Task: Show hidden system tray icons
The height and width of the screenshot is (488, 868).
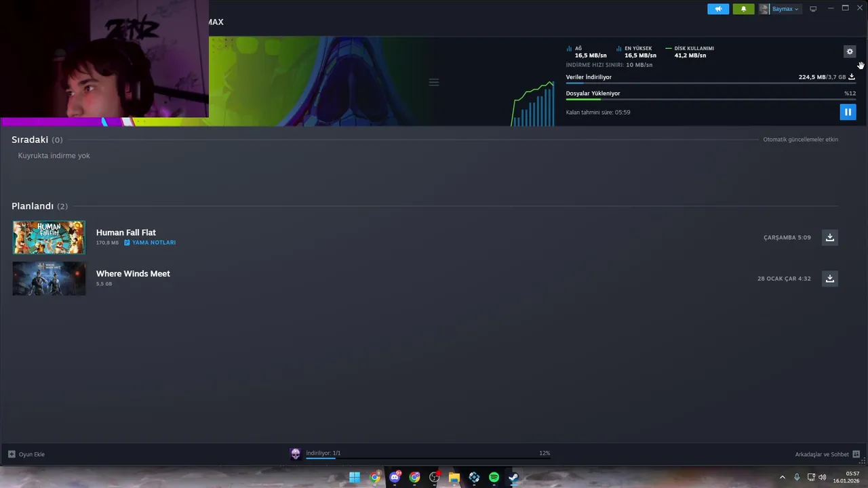Action: (x=782, y=477)
